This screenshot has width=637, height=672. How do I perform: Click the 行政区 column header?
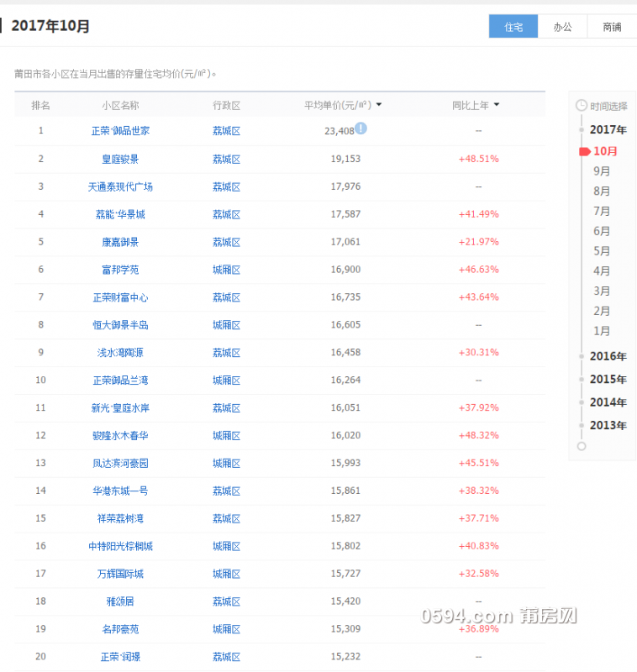click(x=227, y=106)
